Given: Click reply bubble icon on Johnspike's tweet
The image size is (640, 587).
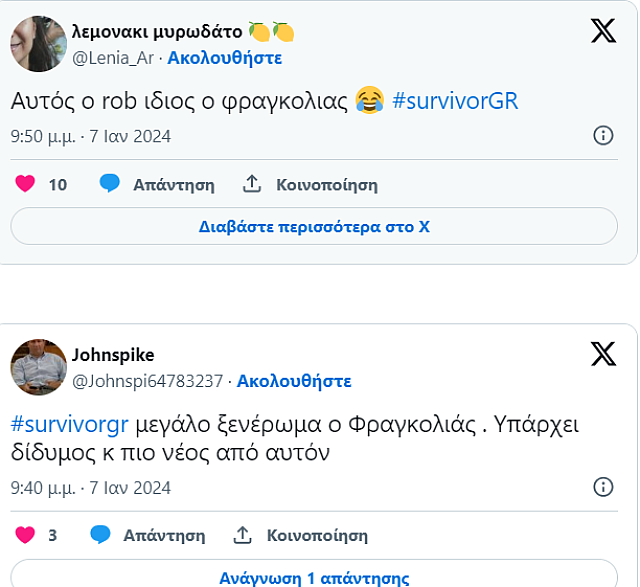Looking at the screenshot, I should coord(100,535).
